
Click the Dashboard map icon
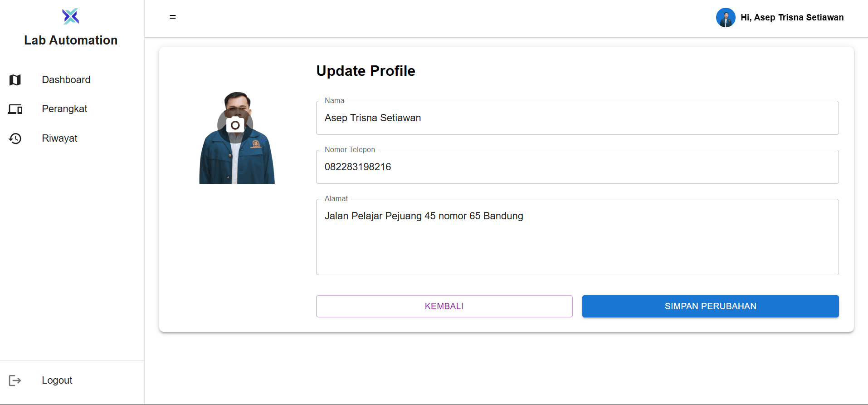(15, 80)
